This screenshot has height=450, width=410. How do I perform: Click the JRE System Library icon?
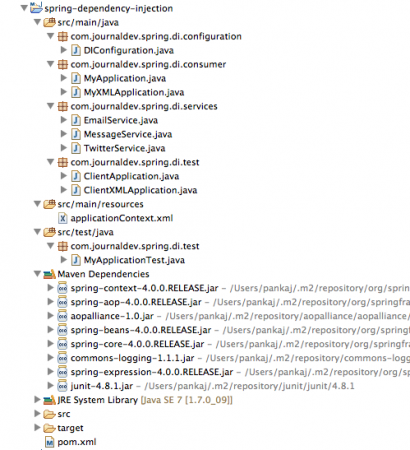[49, 400]
